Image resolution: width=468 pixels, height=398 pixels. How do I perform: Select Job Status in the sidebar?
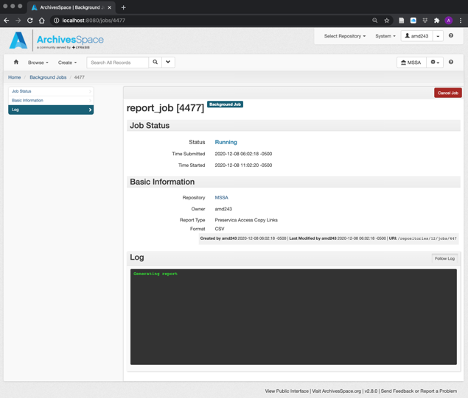51,91
